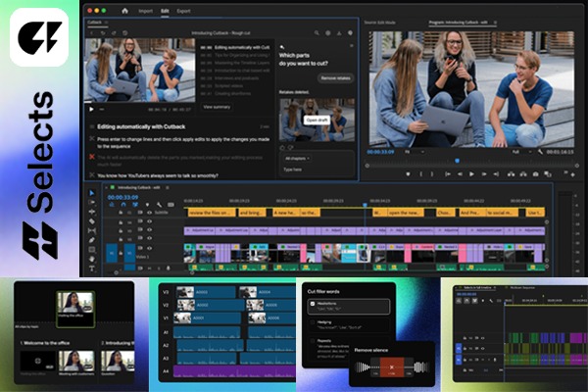The height and width of the screenshot is (392, 588).
Task: Click timeline playhead marker at 00:00:33:09
Action: pos(365,205)
